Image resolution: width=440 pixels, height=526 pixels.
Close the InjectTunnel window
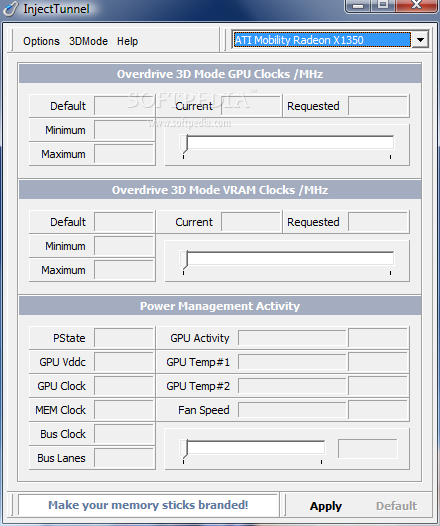(416, 5)
